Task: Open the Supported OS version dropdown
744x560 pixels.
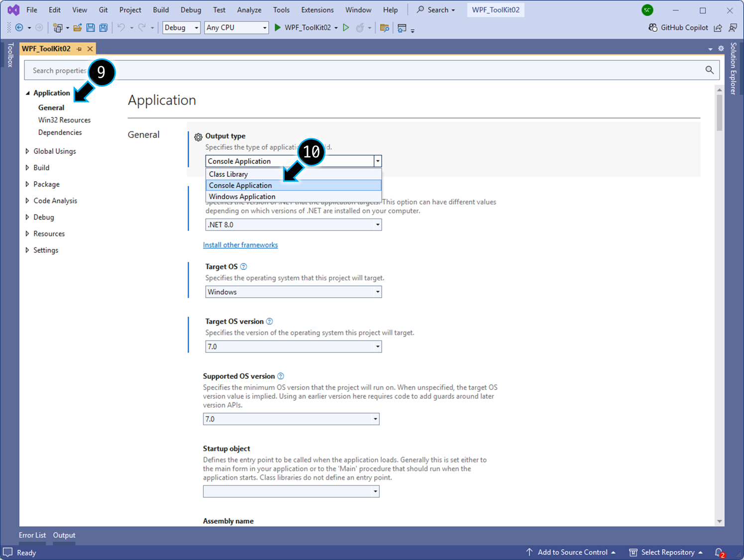Action: click(x=291, y=419)
